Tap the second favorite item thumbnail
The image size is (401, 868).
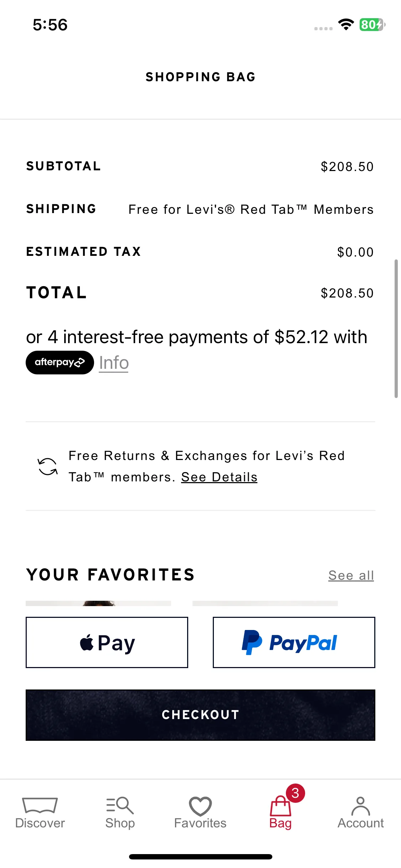point(265,603)
